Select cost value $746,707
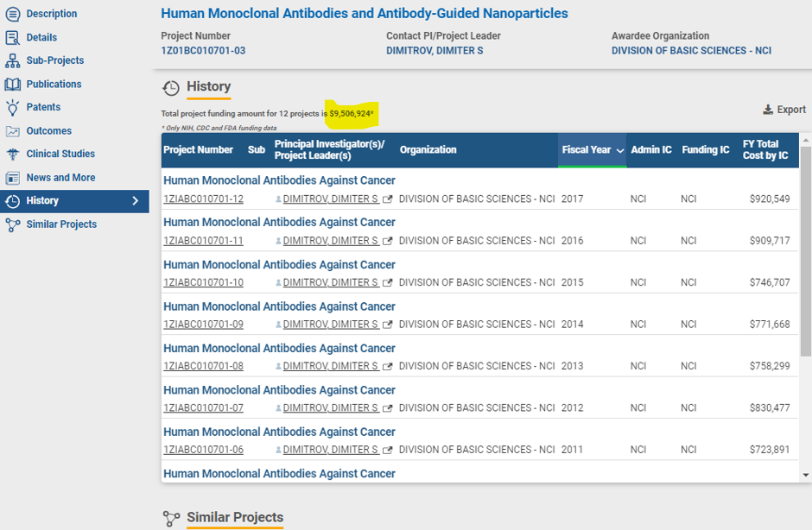 click(770, 282)
